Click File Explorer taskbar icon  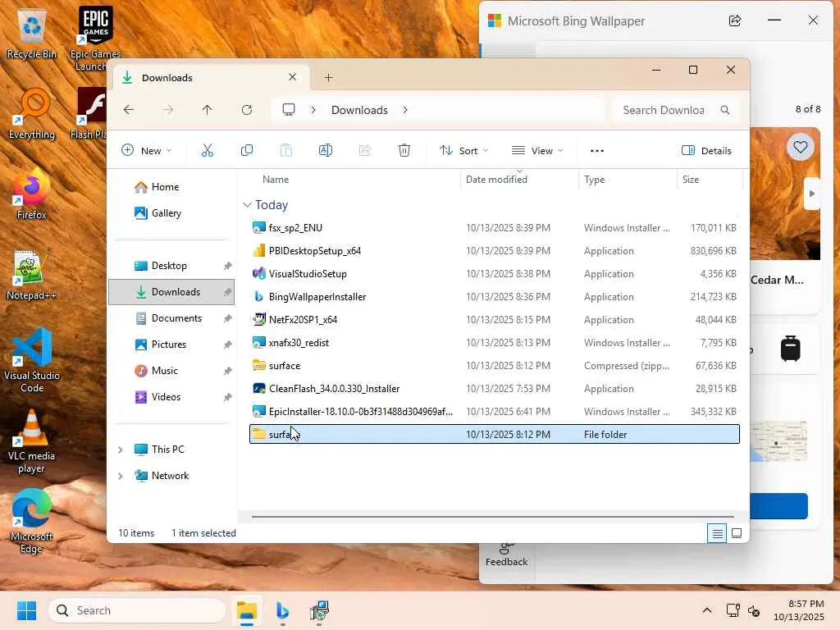click(x=247, y=610)
